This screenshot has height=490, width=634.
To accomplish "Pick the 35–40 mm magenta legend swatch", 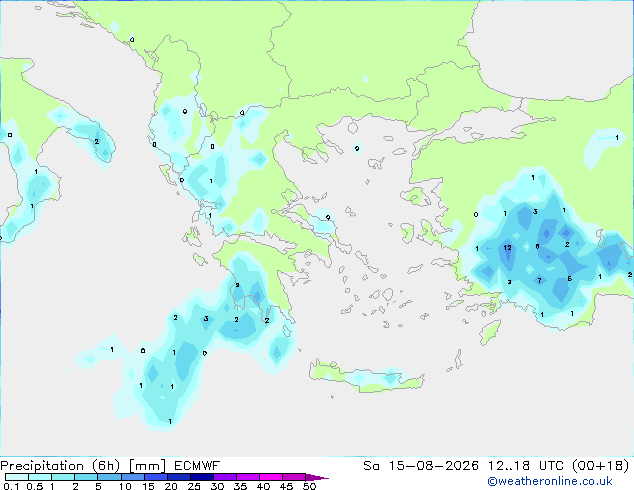I will 248,477.
